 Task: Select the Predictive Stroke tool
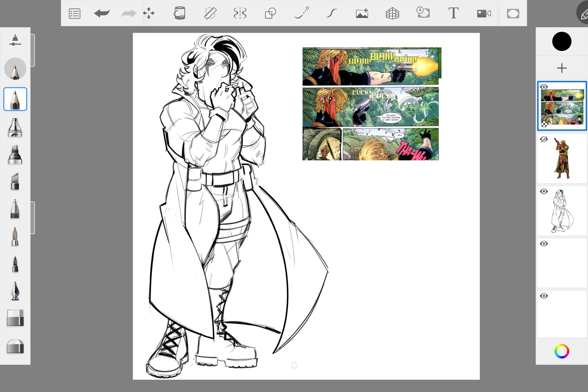(331, 13)
